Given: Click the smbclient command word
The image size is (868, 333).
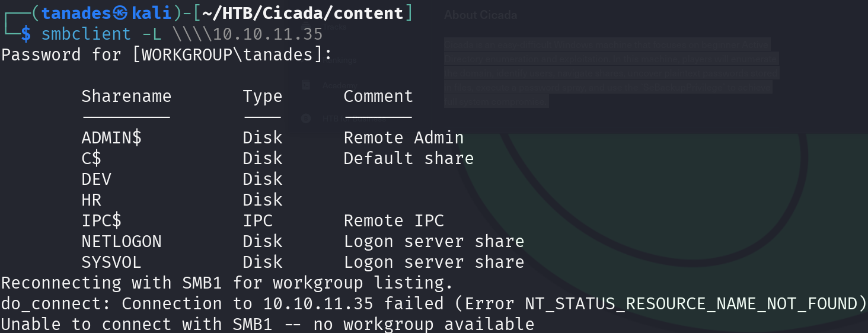Looking at the screenshot, I should tap(86, 34).
